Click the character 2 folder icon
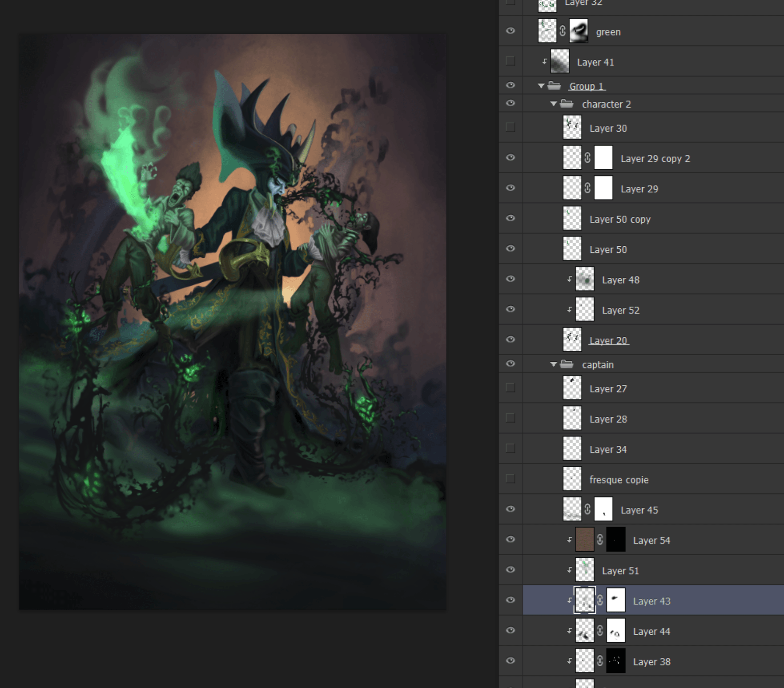Viewport: 784px width, 688px height. (567, 104)
